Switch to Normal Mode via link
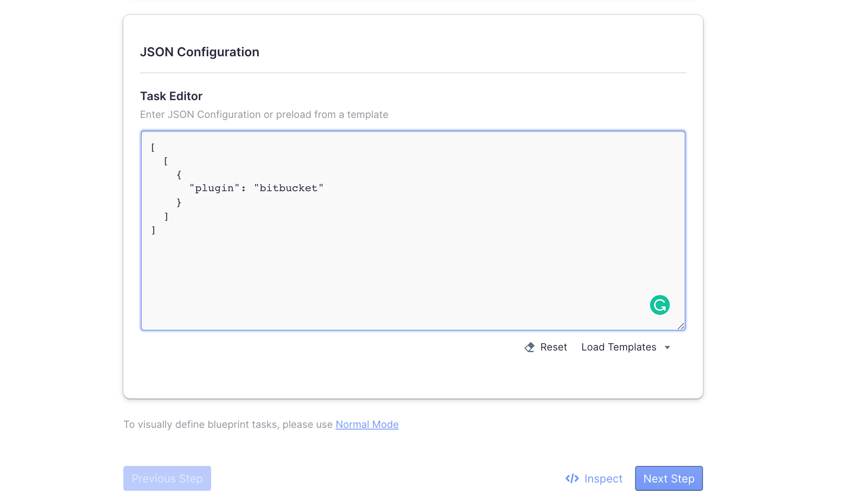Image resolution: width=857 pixels, height=504 pixels. coord(367,425)
